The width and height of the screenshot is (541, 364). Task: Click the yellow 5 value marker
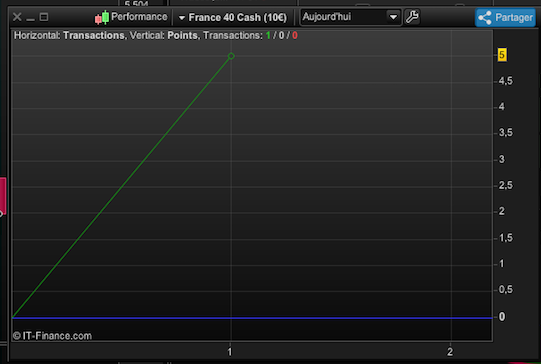pyautogui.click(x=502, y=55)
